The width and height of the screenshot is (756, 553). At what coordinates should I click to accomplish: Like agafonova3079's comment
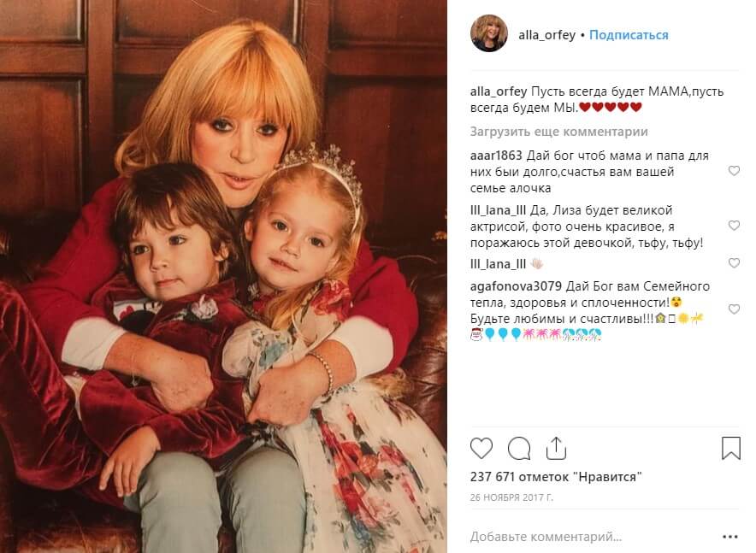734,309
